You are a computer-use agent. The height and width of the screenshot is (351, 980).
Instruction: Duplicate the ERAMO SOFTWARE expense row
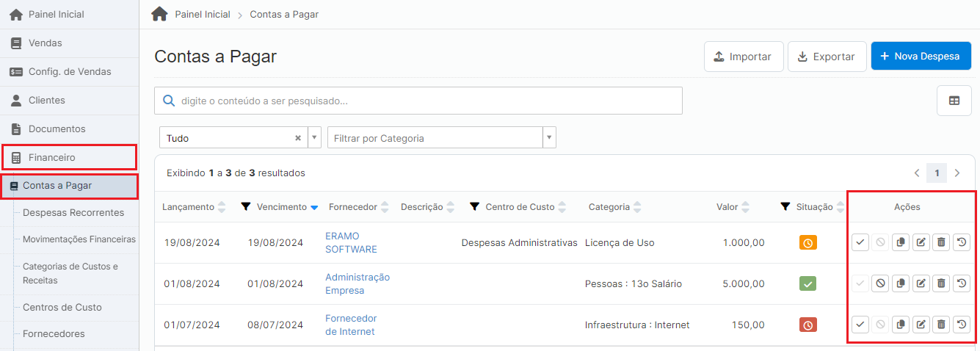point(901,242)
